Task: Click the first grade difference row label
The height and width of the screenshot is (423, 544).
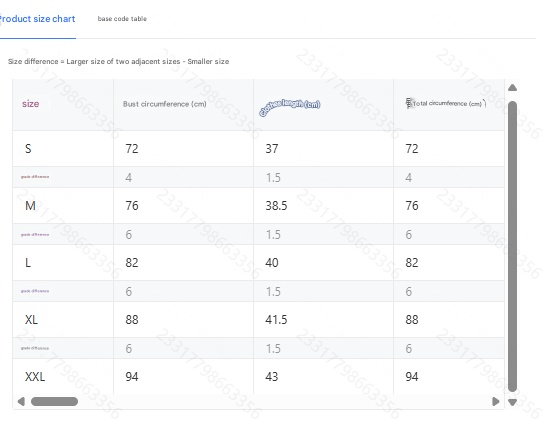Action: (x=35, y=177)
